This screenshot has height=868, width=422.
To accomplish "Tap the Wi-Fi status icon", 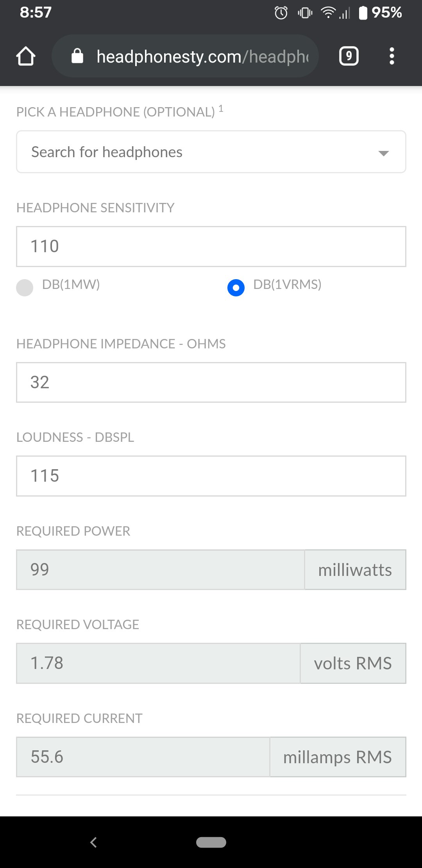I will coord(328,13).
